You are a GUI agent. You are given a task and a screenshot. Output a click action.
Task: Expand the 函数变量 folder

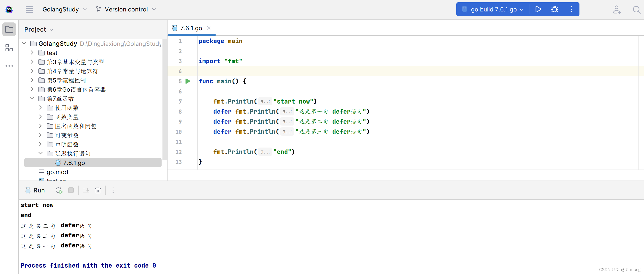point(40,117)
